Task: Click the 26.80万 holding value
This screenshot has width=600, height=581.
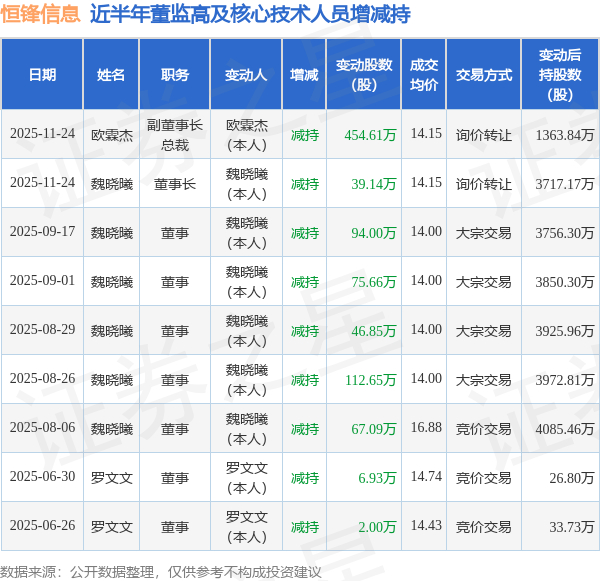Action: coord(571,478)
